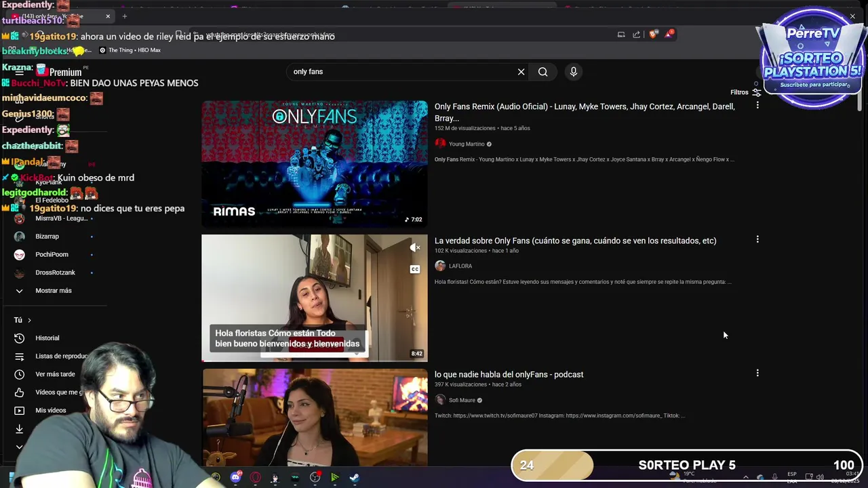Viewport: 868px width, 488px height.
Task: Unmute the LAFLORA video preview
Action: [x=415, y=247]
